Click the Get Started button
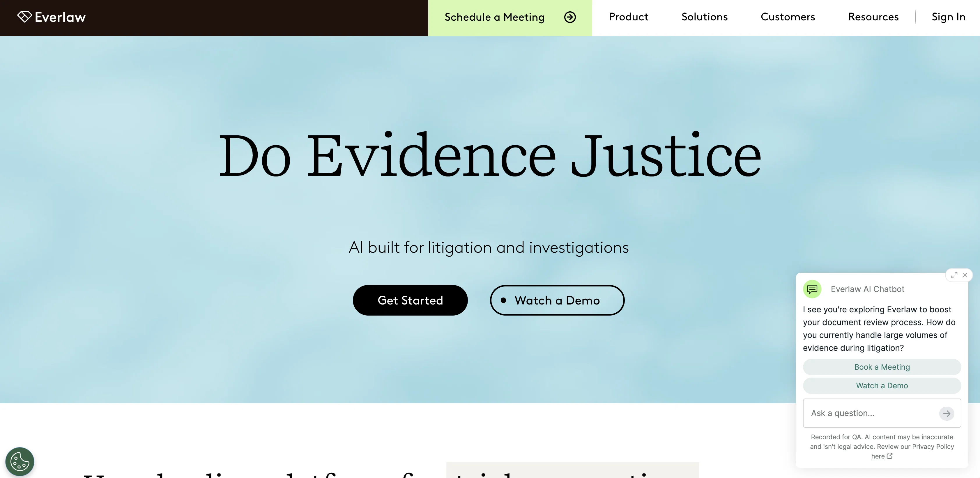Viewport: 980px width, 478px height. [x=410, y=300]
